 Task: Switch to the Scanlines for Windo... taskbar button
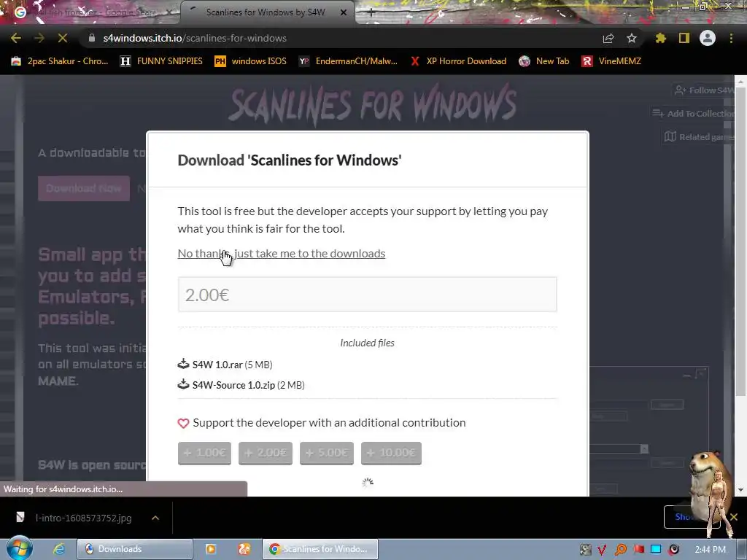point(320,549)
